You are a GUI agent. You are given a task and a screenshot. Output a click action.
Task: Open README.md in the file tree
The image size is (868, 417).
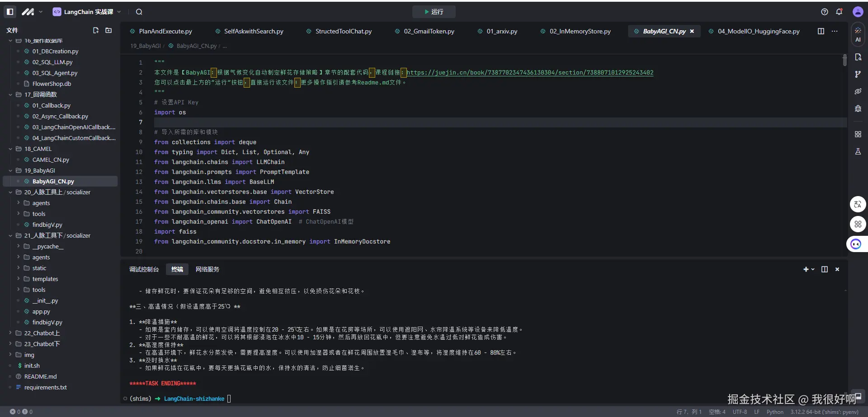[40, 377]
